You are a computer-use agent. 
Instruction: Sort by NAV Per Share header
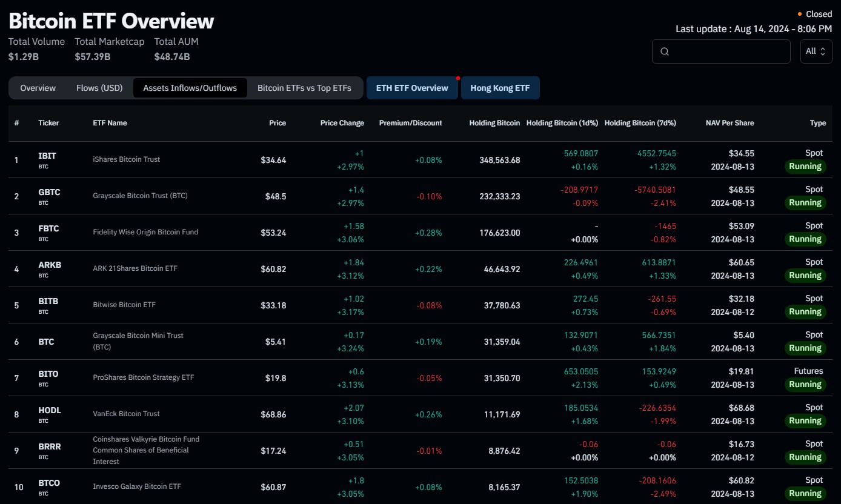(730, 123)
